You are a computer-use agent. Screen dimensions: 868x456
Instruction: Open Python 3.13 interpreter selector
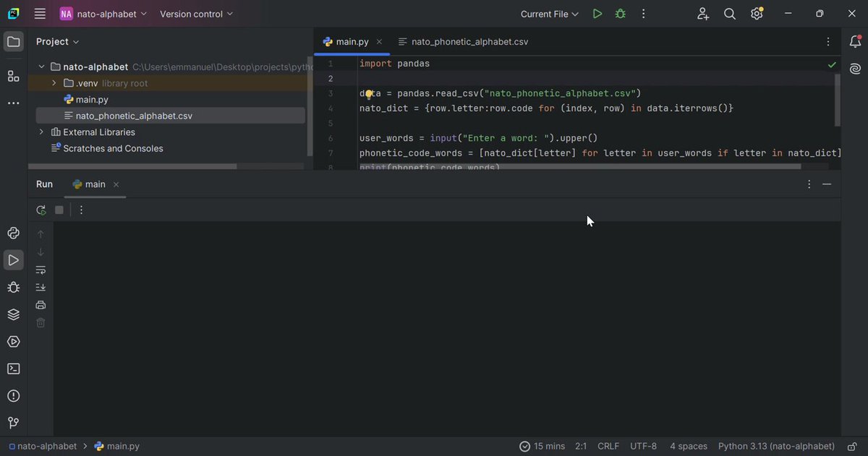click(776, 447)
